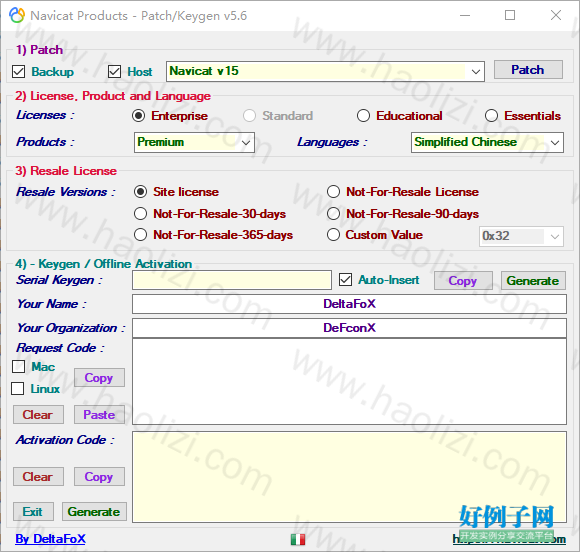Viewport: 580px width, 552px height.
Task: Open the Products Premium dropdown
Action: pos(194,142)
